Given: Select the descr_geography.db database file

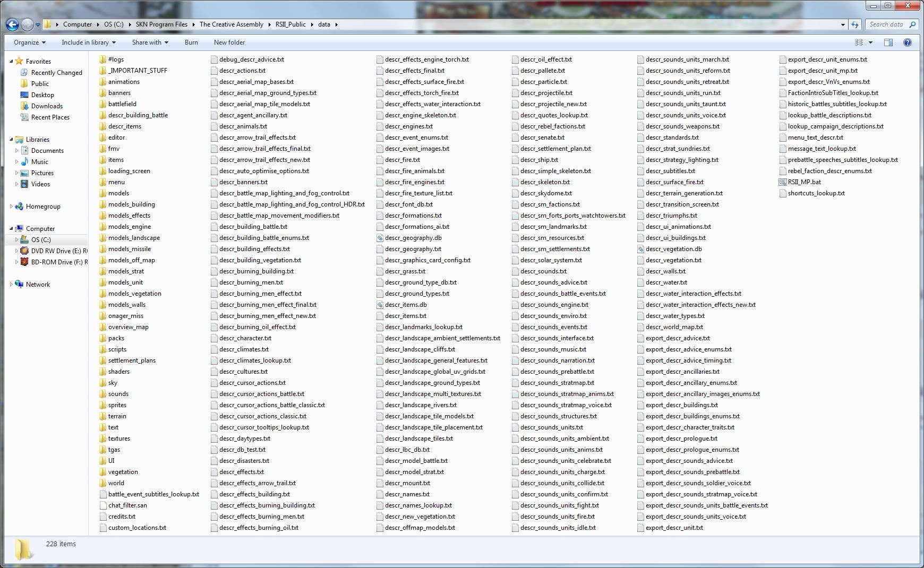Looking at the screenshot, I should [413, 238].
